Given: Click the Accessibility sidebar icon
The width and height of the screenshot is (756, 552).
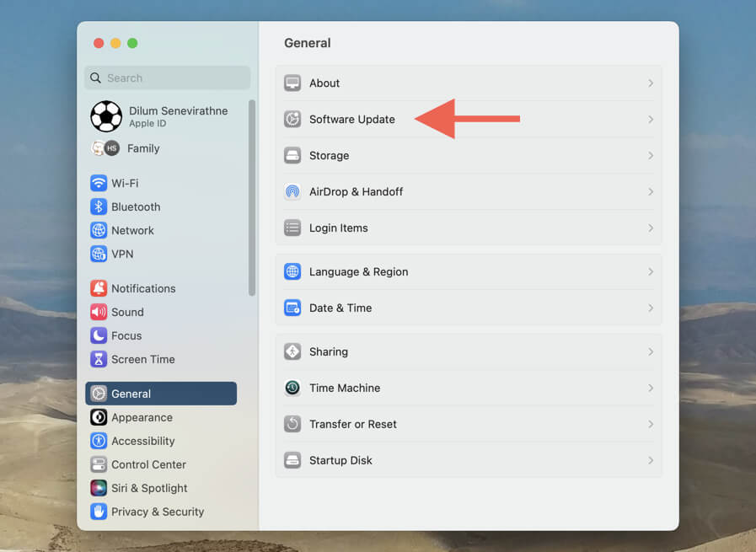Looking at the screenshot, I should (99, 441).
